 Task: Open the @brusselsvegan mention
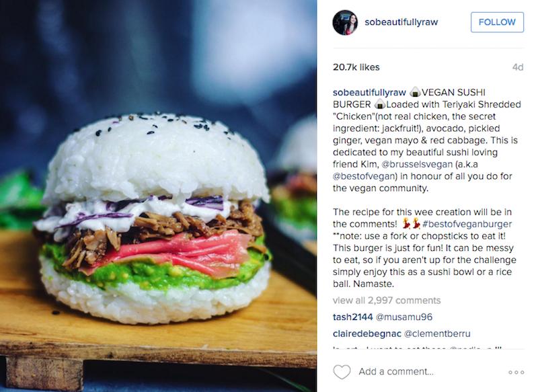click(417, 164)
